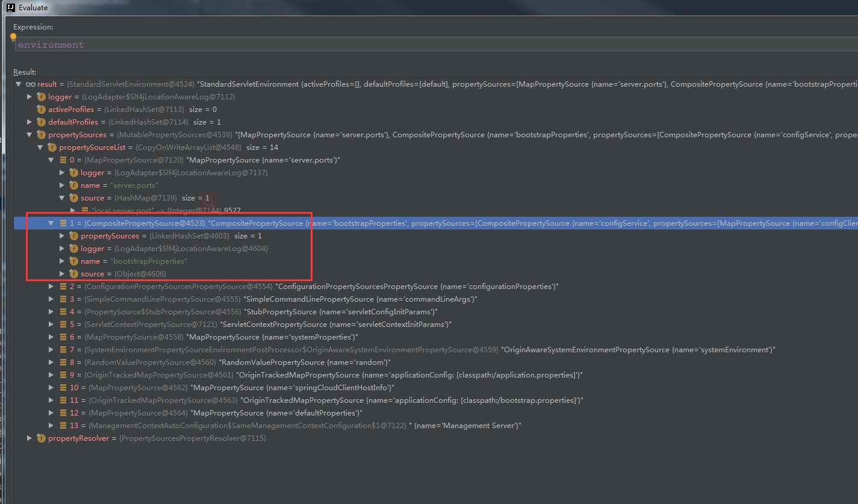Image resolution: width=858 pixels, height=504 pixels.
Task: Collapse the result root node
Action: (x=19, y=84)
